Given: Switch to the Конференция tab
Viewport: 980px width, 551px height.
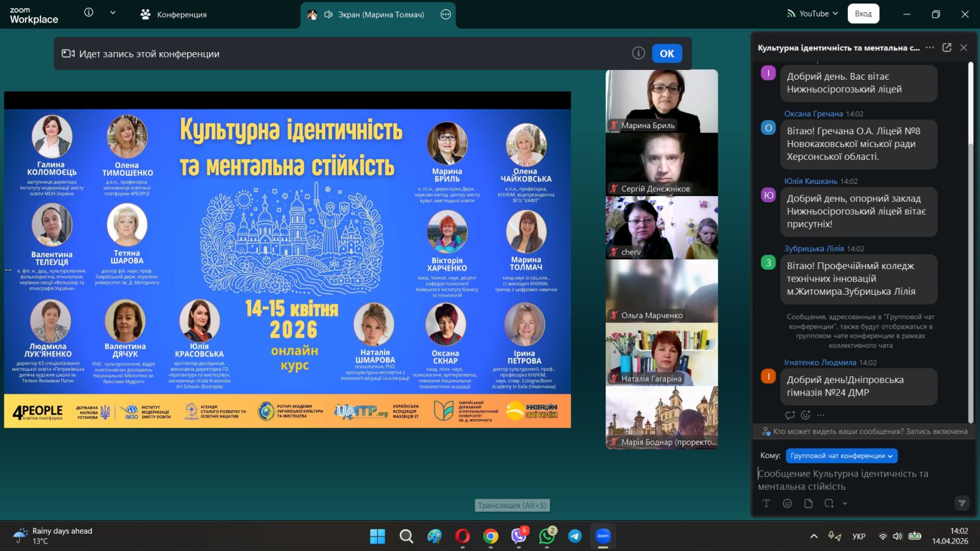Looking at the screenshot, I should pos(173,14).
